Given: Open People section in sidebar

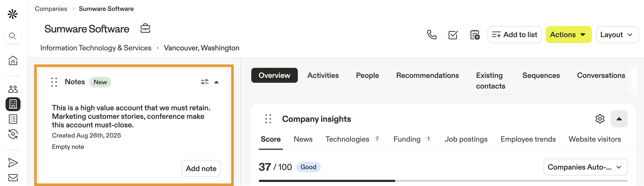Looking at the screenshot, I should 13,89.
